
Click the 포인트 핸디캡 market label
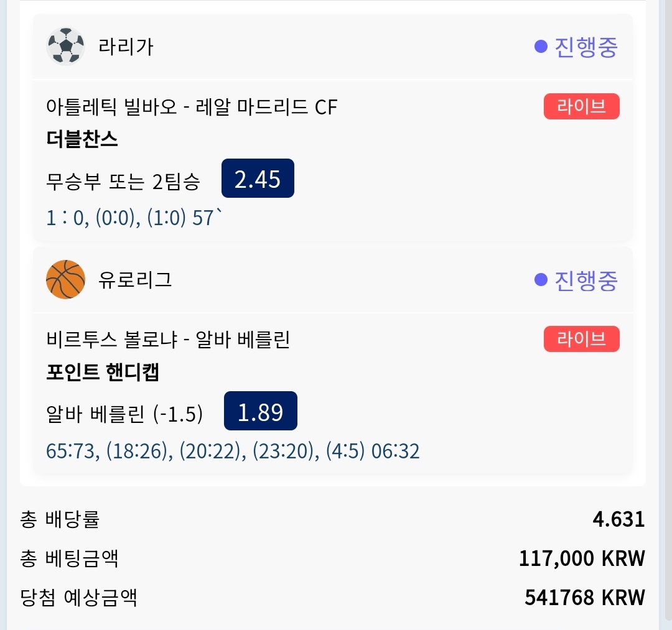[x=103, y=373]
